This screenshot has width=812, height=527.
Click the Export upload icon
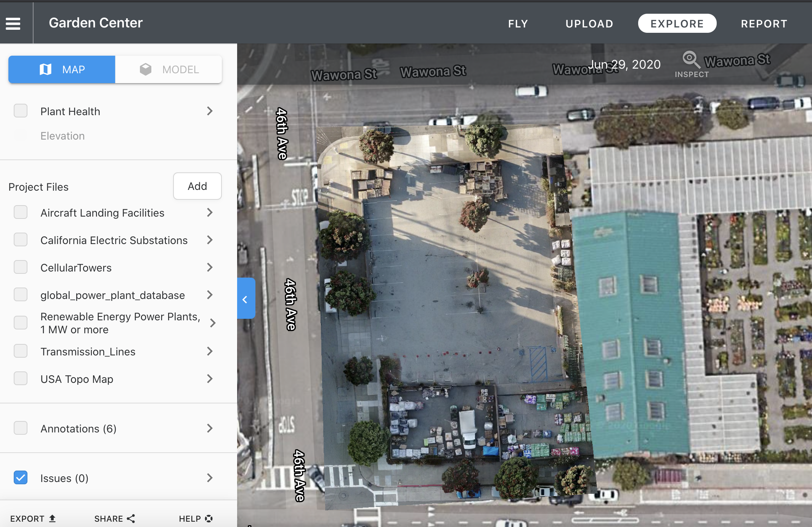(x=53, y=518)
